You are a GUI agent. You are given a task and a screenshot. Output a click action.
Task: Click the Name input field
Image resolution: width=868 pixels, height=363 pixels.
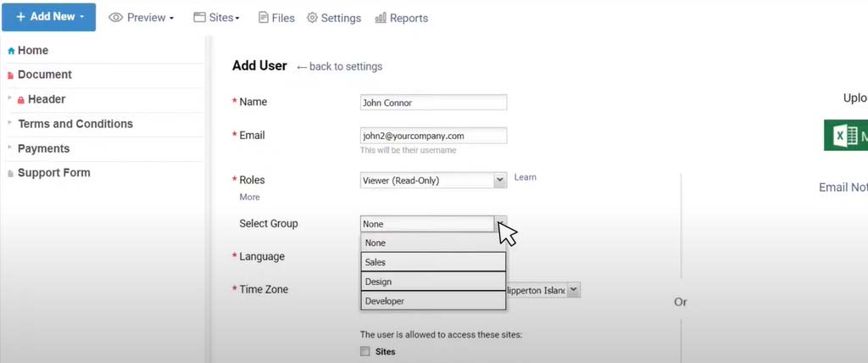click(433, 103)
